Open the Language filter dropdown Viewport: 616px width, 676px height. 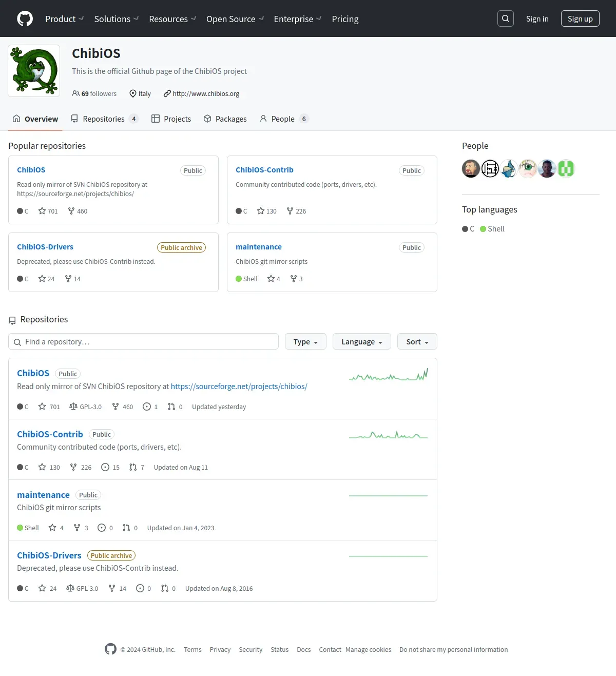pos(362,341)
